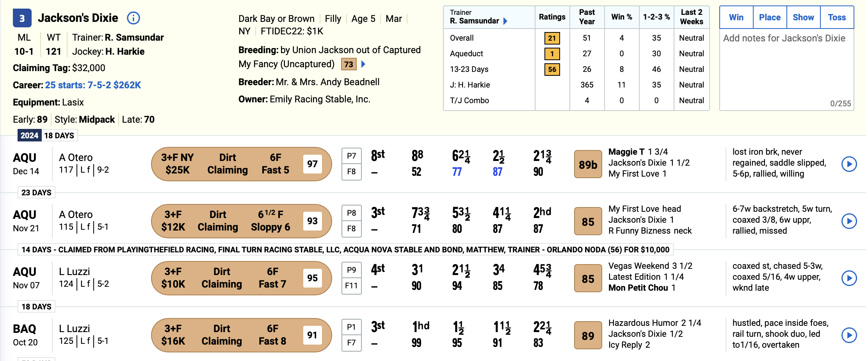
Task: Open Dec 14 $25K Claiming race conditions pill
Action: click(x=242, y=164)
